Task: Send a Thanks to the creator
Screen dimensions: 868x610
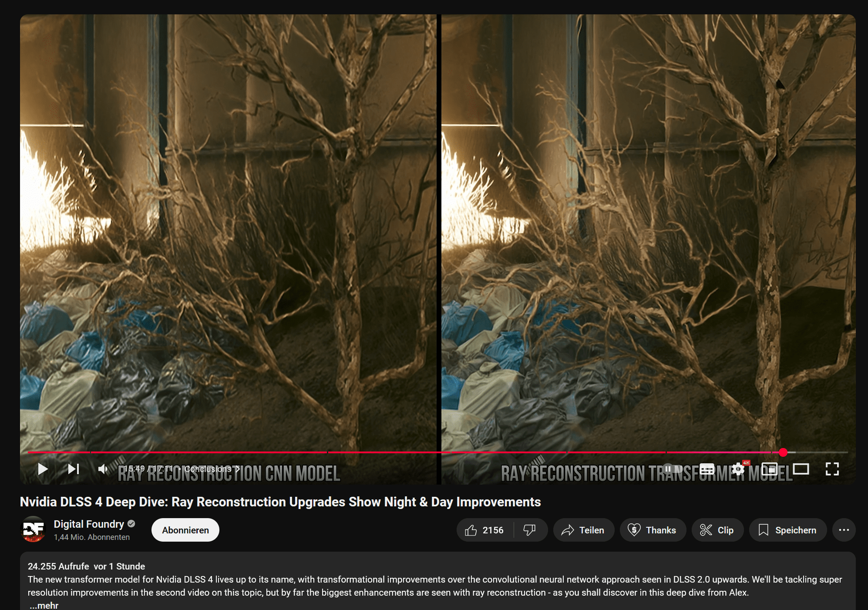Action: (653, 530)
